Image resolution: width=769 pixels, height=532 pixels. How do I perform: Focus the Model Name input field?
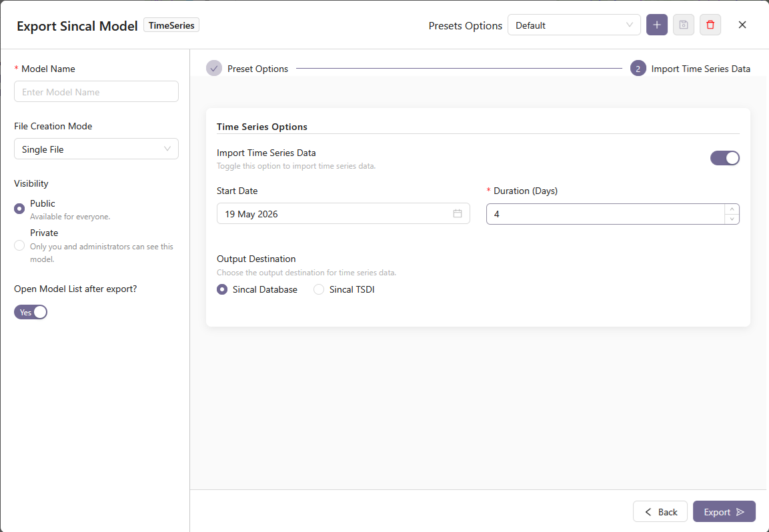96,92
